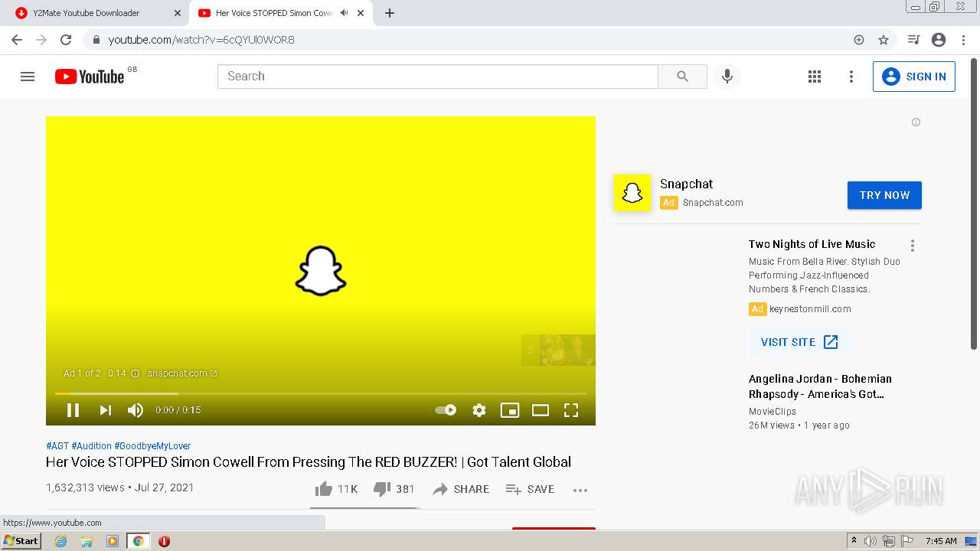Open Chrome profile avatar
Image resolution: width=980 pixels, height=551 pixels.
(939, 40)
